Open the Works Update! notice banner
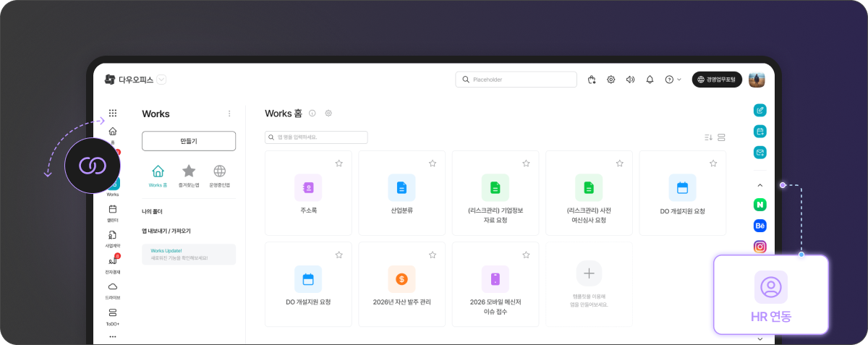868x345 pixels. click(189, 254)
